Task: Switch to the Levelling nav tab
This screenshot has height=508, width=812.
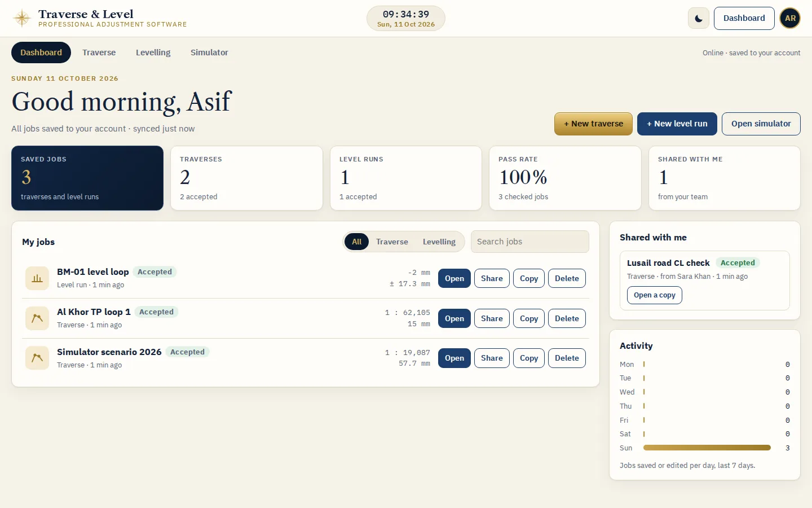Action: (x=153, y=52)
